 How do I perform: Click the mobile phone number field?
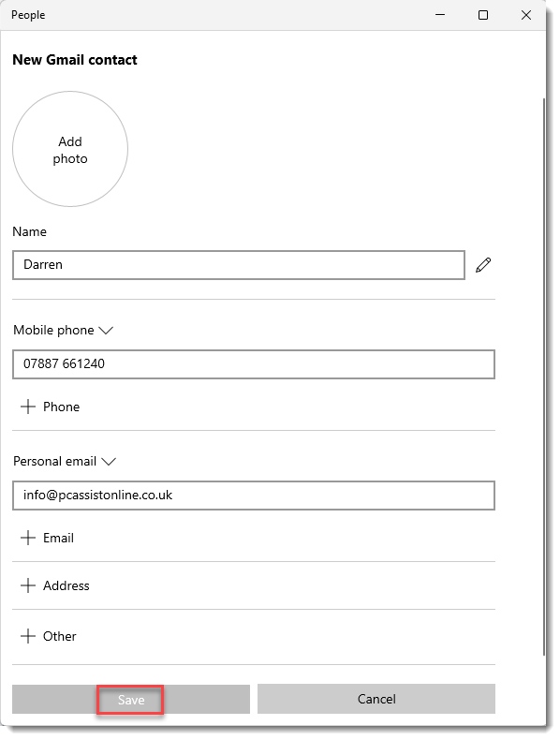[x=254, y=364]
